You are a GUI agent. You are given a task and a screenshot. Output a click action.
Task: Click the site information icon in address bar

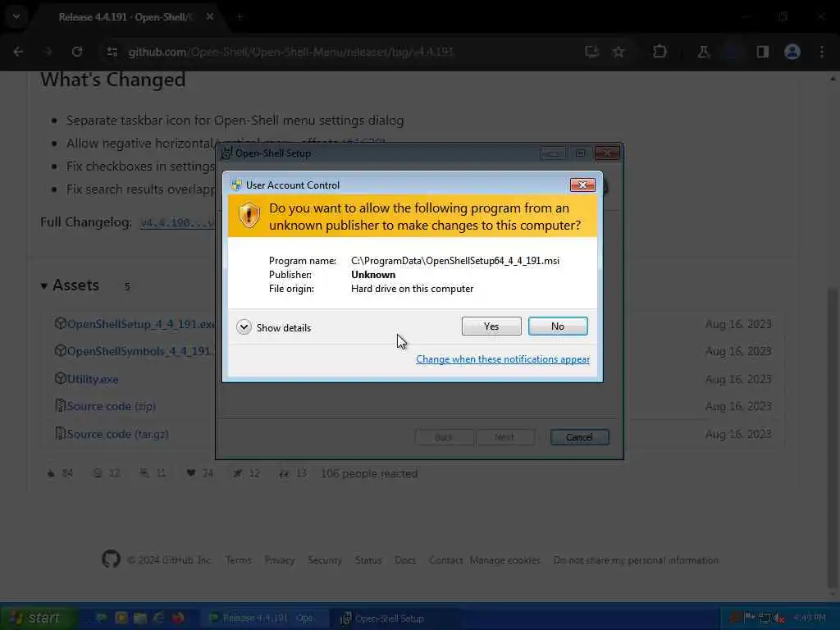tap(112, 52)
